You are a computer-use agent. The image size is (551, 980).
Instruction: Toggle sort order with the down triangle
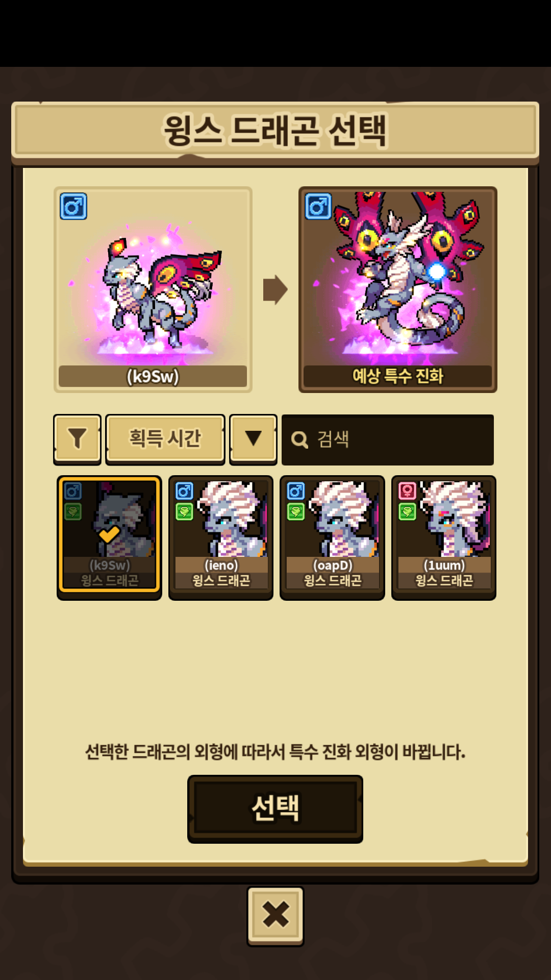tap(253, 438)
